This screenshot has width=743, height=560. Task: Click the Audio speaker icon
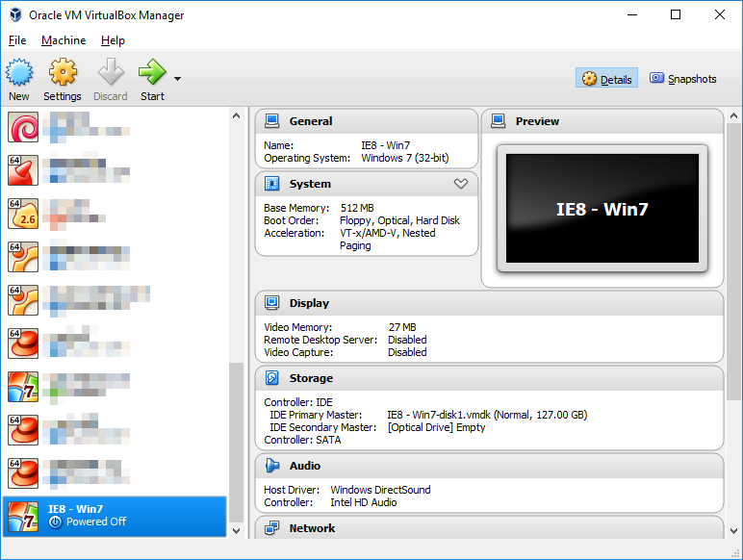pyautogui.click(x=272, y=466)
